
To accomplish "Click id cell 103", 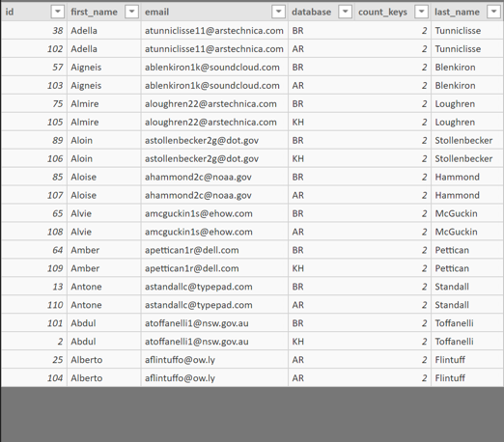I will [x=34, y=86].
